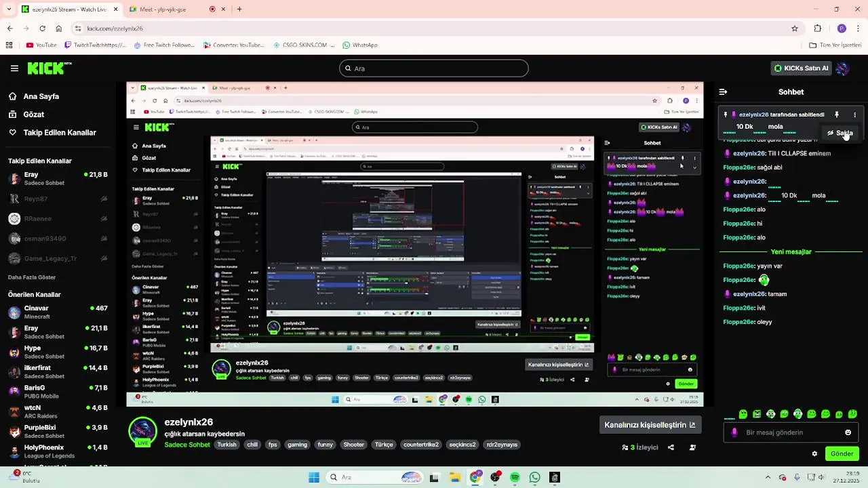Open WhatsApp from taskbar
Screen dimensions: 868x488
click(535, 478)
